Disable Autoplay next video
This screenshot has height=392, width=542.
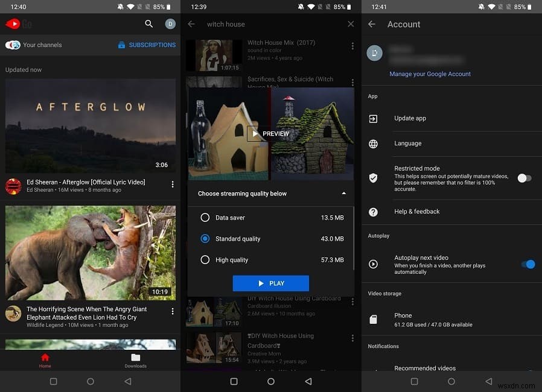coord(529,264)
